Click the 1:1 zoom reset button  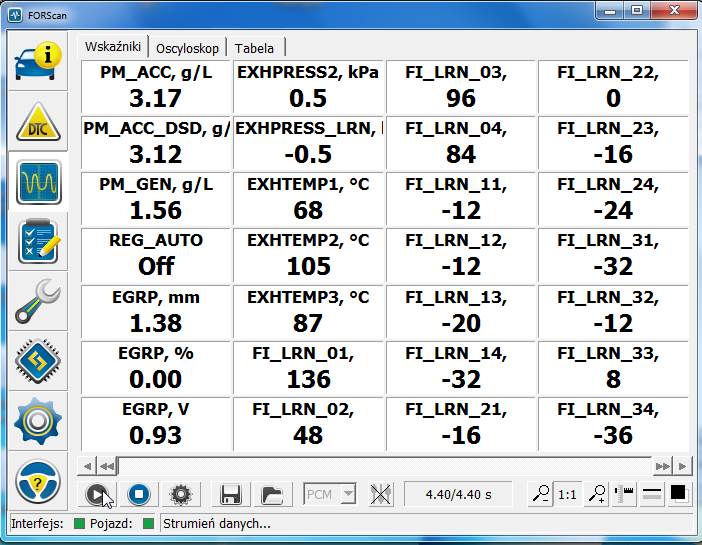click(x=567, y=493)
